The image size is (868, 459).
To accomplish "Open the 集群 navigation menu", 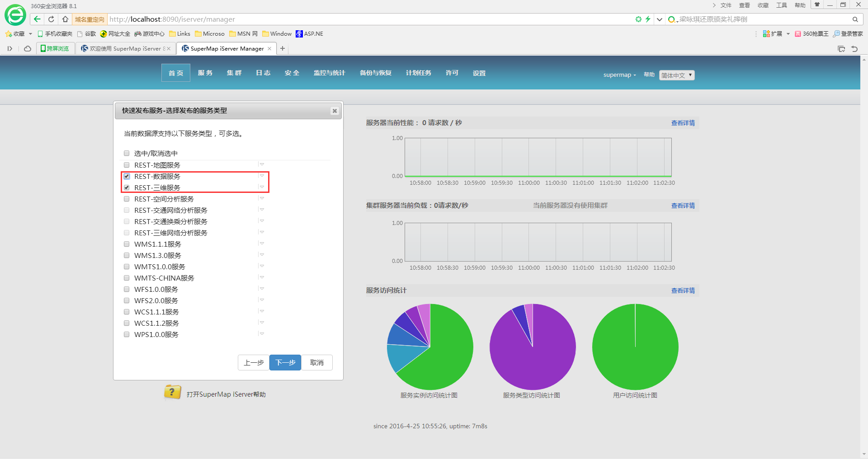I will point(234,73).
